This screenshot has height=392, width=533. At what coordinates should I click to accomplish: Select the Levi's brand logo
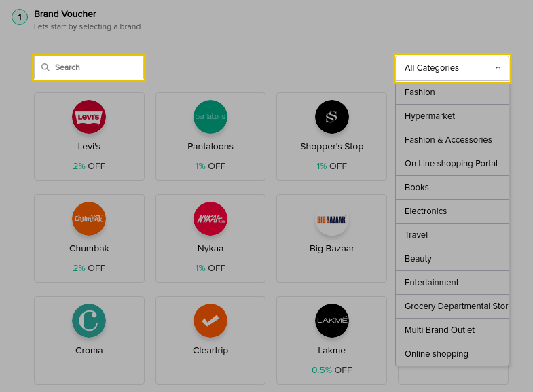89,117
